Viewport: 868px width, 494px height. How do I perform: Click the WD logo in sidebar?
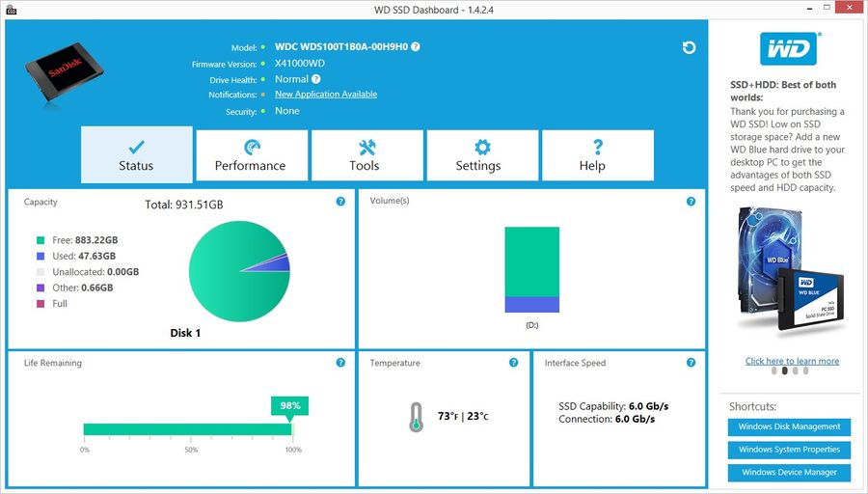(788, 49)
